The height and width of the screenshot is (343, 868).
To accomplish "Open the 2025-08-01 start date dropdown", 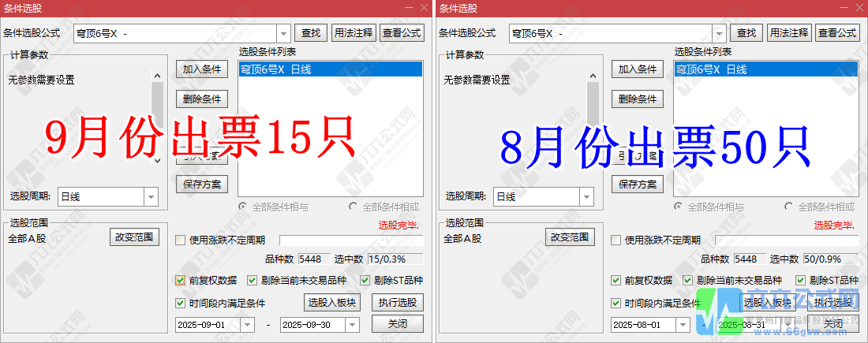I will pos(682,324).
